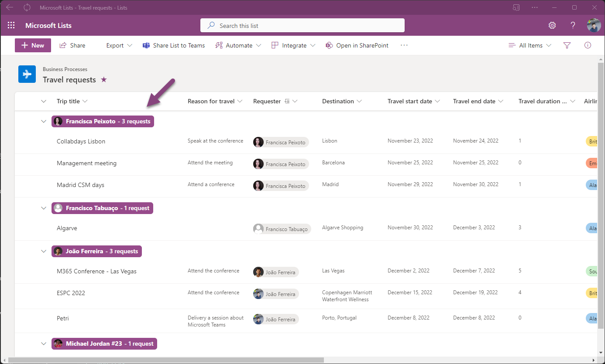The height and width of the screenshot is (364, 605).
Task: Open the Automate menu
Action: tap(238, 45)
